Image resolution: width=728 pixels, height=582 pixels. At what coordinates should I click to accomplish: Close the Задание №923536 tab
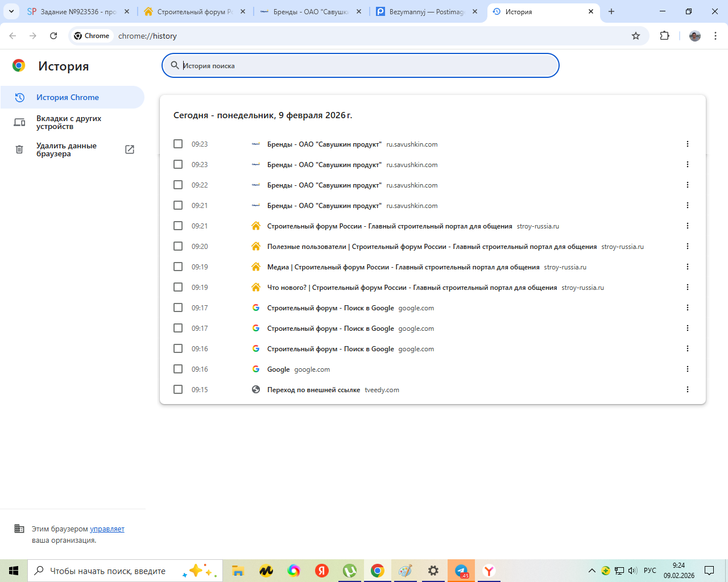[x=127, y=11]
